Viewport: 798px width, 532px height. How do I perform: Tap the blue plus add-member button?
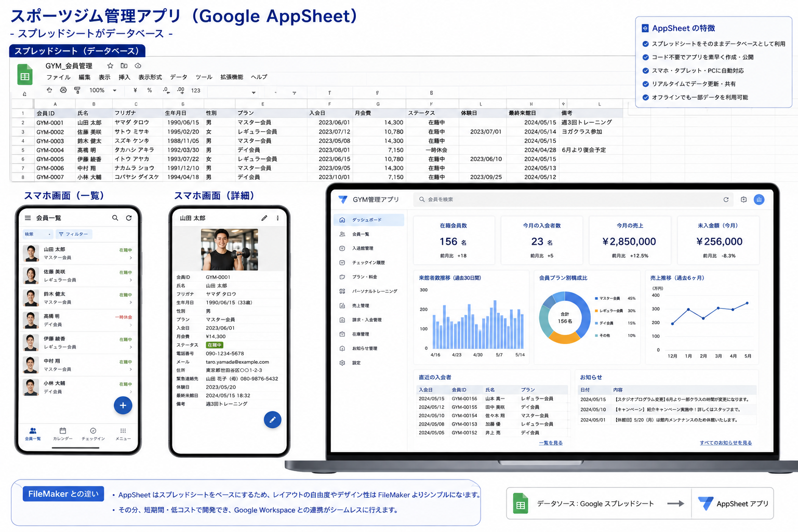[x=123, y=405]
